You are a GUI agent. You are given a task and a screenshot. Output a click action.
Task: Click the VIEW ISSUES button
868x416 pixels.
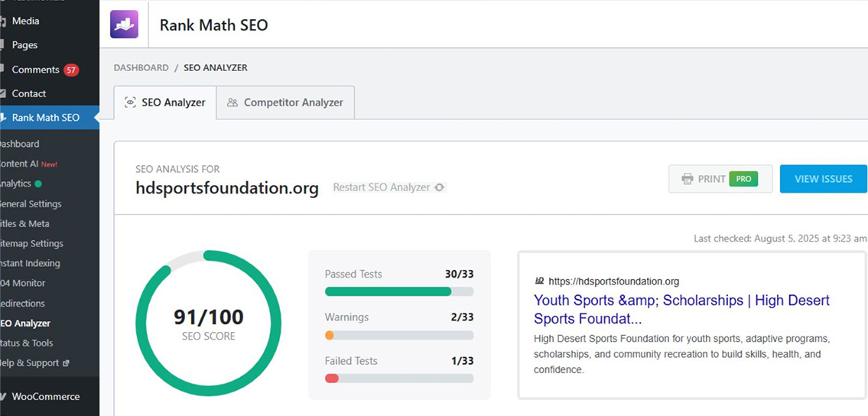click(x=824, y=179)
